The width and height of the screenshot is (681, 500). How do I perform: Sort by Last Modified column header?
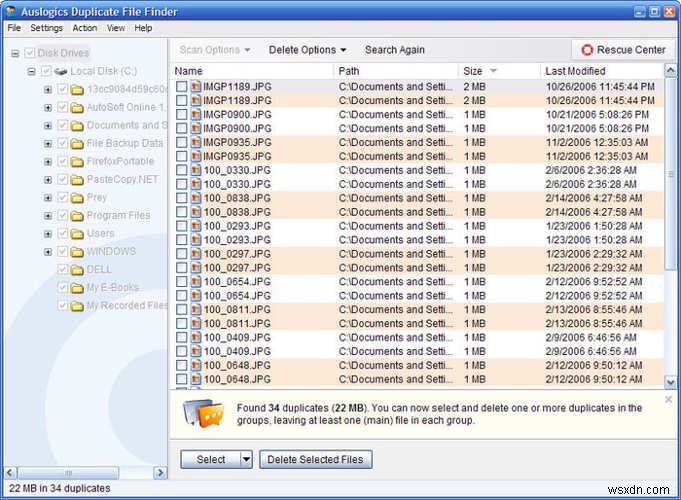click(602, 71)
